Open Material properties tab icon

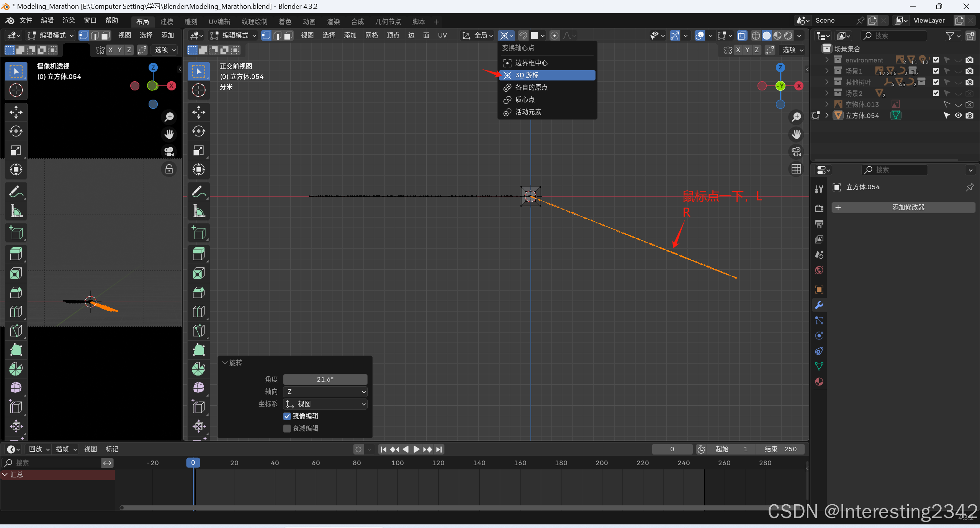pos(819,382)
